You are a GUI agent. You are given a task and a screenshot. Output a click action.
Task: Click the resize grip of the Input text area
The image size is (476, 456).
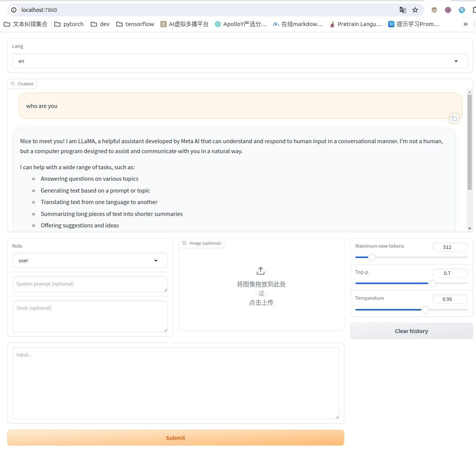point(337,417)
